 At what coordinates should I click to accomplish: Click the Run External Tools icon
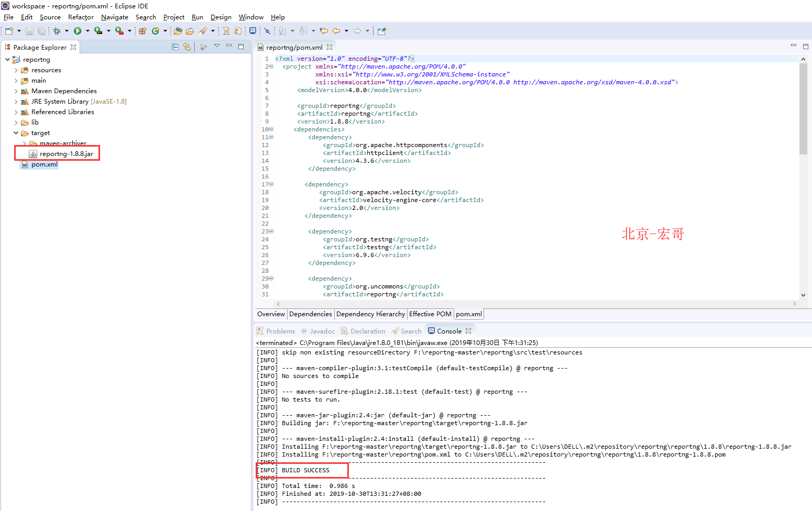119,31
